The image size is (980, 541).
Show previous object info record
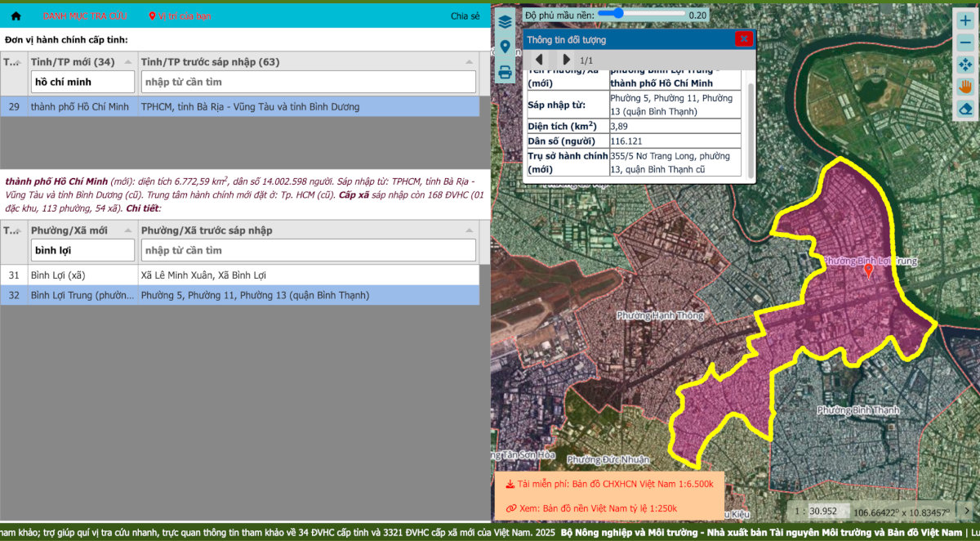[539, 60]
